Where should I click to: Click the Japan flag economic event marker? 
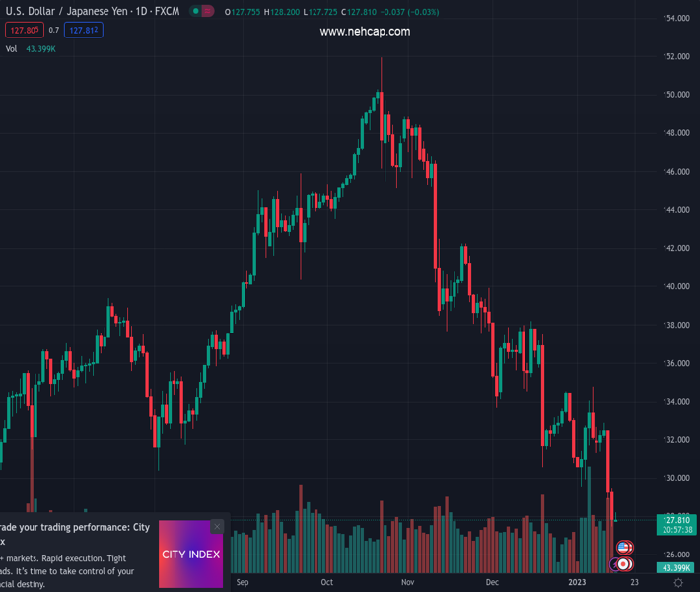pyautogui.click(x=623, y=564)
